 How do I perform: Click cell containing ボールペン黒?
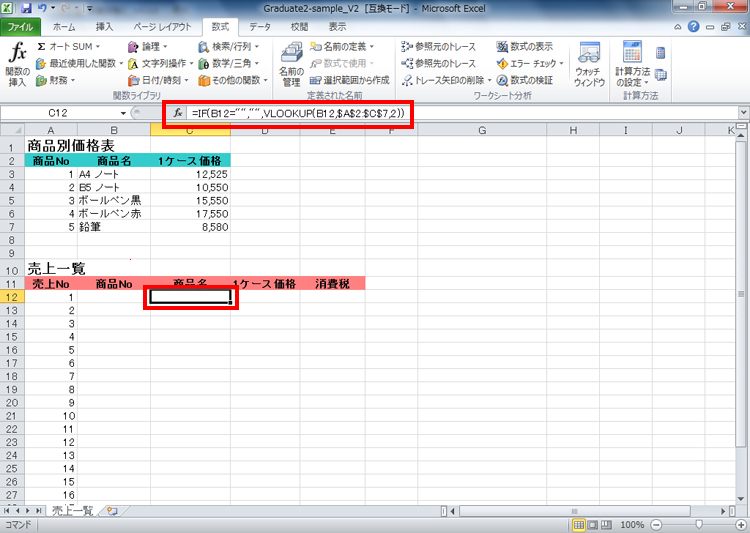pos(114,200)
